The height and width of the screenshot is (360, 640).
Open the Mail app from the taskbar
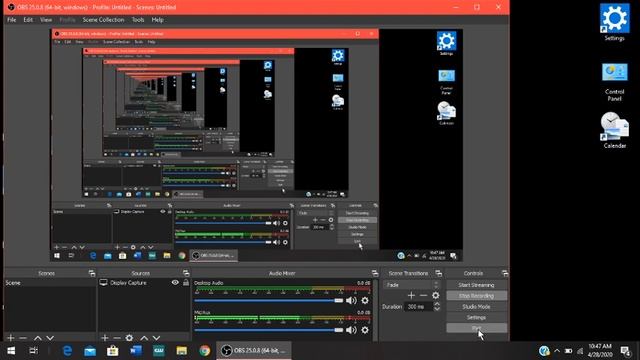tap(90, 351)
